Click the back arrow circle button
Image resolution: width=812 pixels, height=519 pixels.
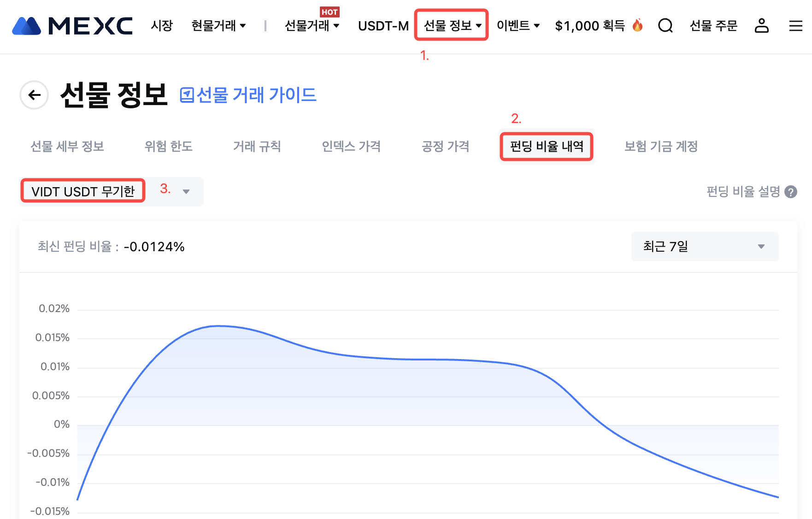click(x=34, y=95)
